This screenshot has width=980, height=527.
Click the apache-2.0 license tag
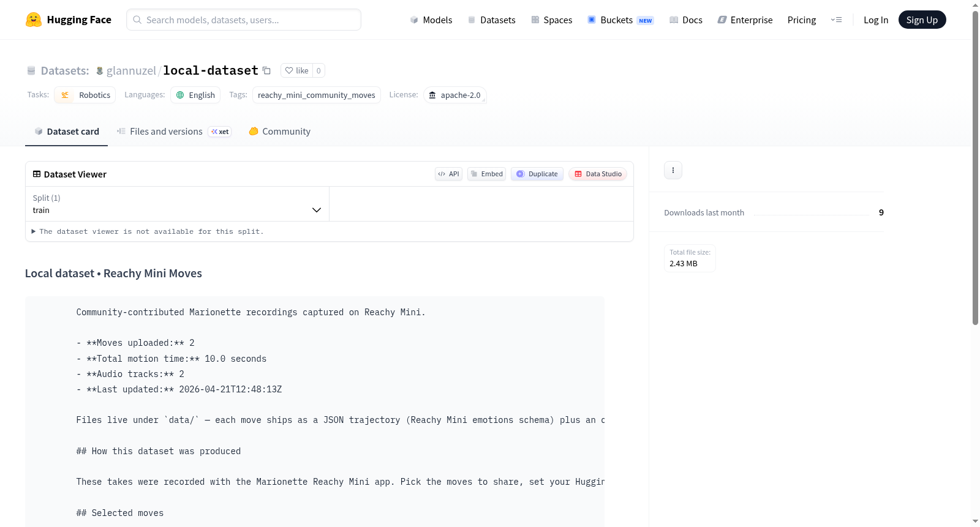click(454, 95)
